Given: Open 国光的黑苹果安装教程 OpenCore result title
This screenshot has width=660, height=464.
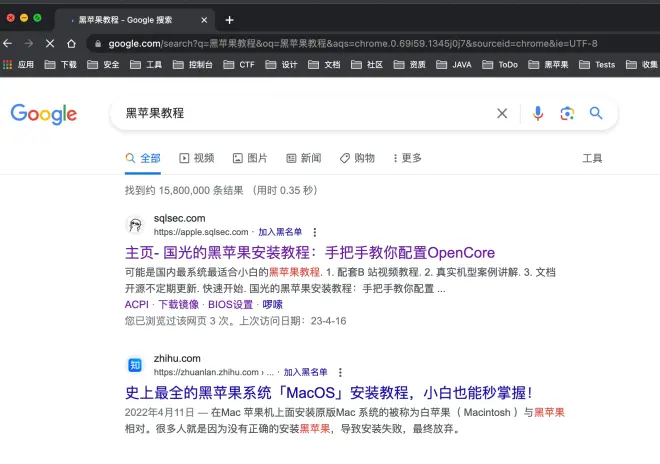Looking at the screenshot, I should (310, 253).
